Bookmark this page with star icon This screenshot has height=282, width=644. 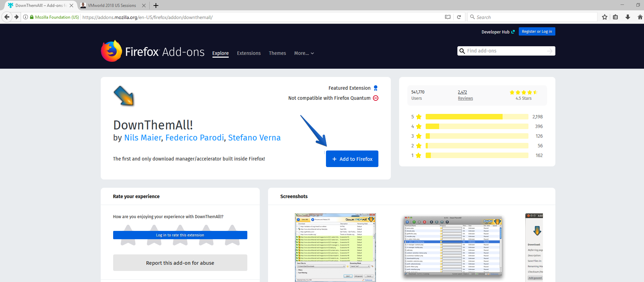point(604,17)
